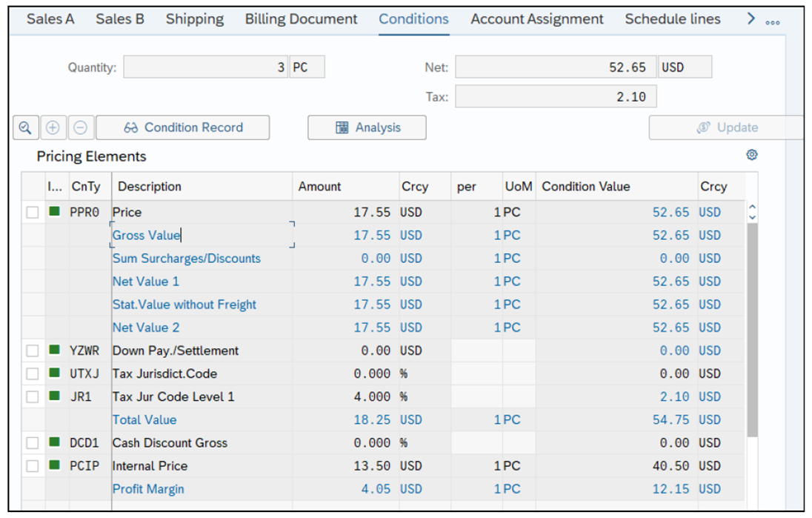Screen dimensions: 812x518
Task: Click the overflow ellipsis in tab bar
Action: click(x=771, y=22)
